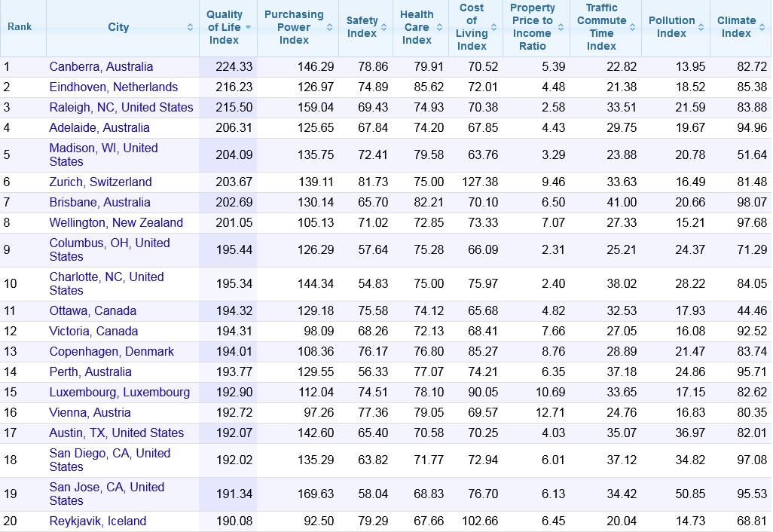
Task: Click the Pollution Index sort arrows
Action: (x=701, y=27)
